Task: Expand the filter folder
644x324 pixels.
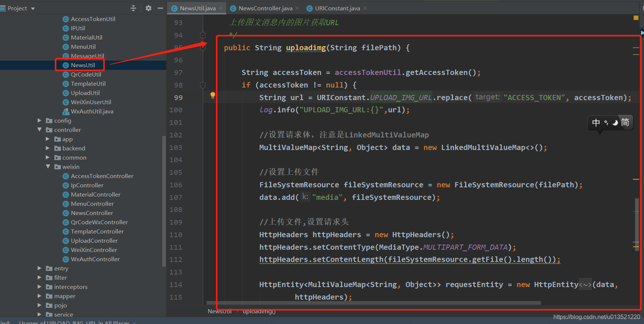Action: point(39,277)
